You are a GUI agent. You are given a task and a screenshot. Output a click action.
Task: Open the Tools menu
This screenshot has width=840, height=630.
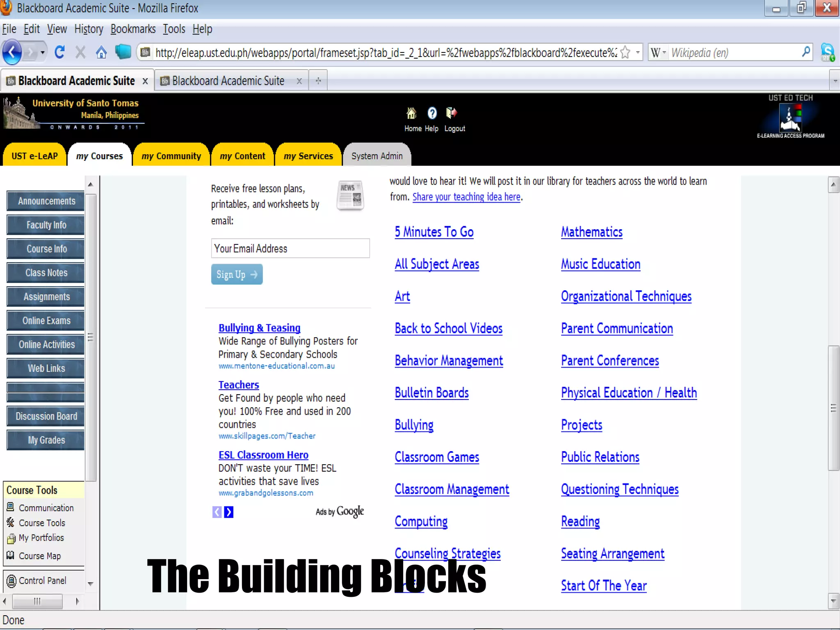click(174, 29)
